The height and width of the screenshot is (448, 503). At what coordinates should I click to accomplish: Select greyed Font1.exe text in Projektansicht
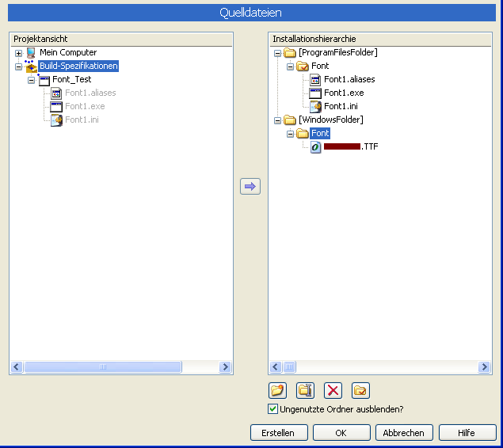coord(85,106)
